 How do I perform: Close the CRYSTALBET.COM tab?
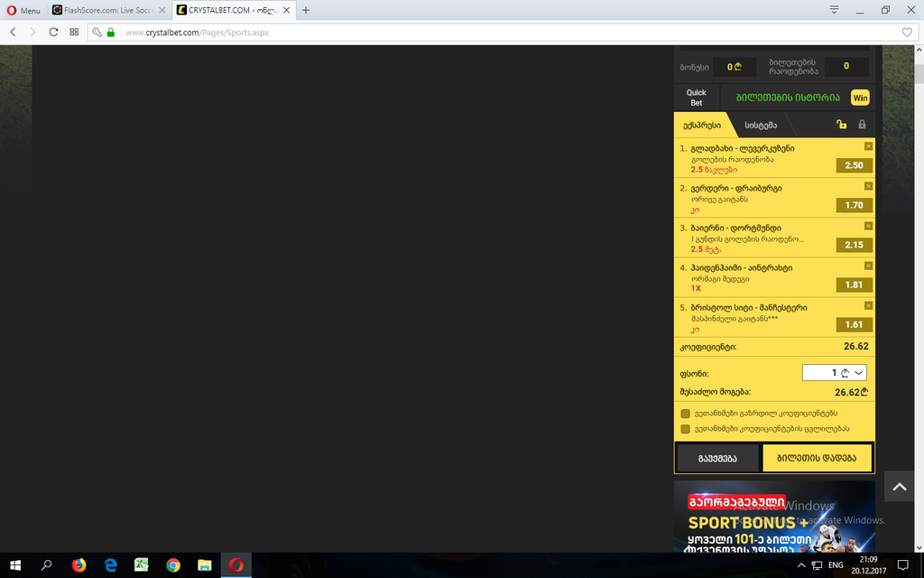tap(286, 10)
